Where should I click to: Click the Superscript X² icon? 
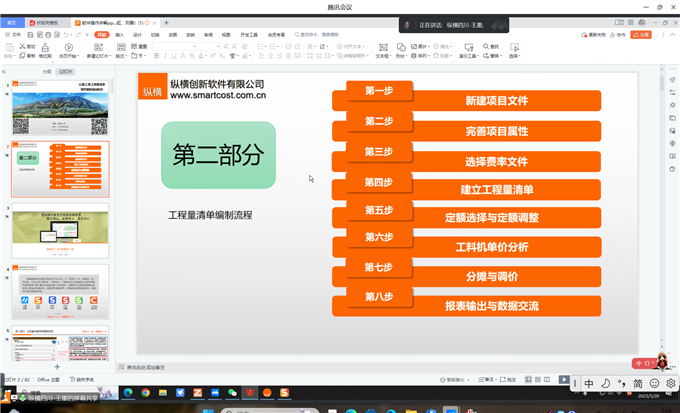[212, 56]
